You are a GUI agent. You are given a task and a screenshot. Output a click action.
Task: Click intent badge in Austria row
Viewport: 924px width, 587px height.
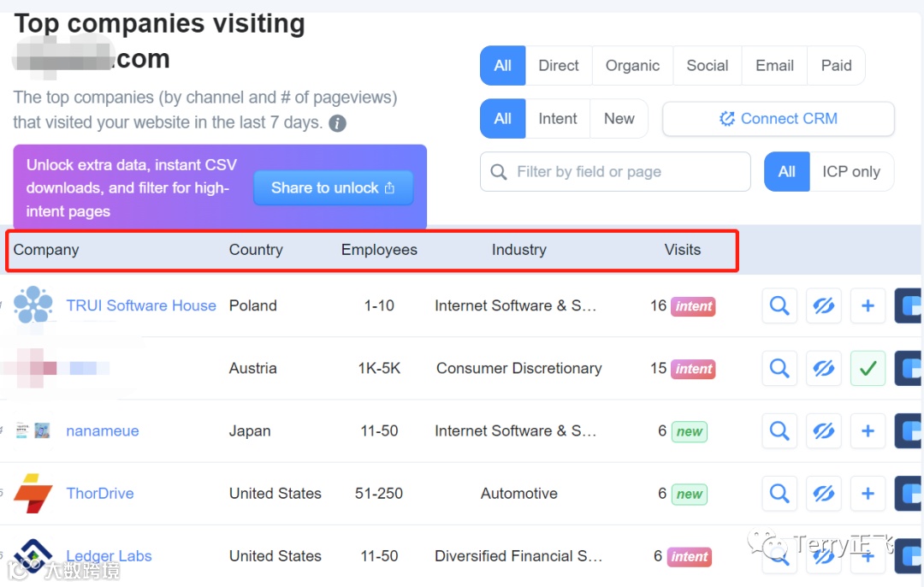693,369
